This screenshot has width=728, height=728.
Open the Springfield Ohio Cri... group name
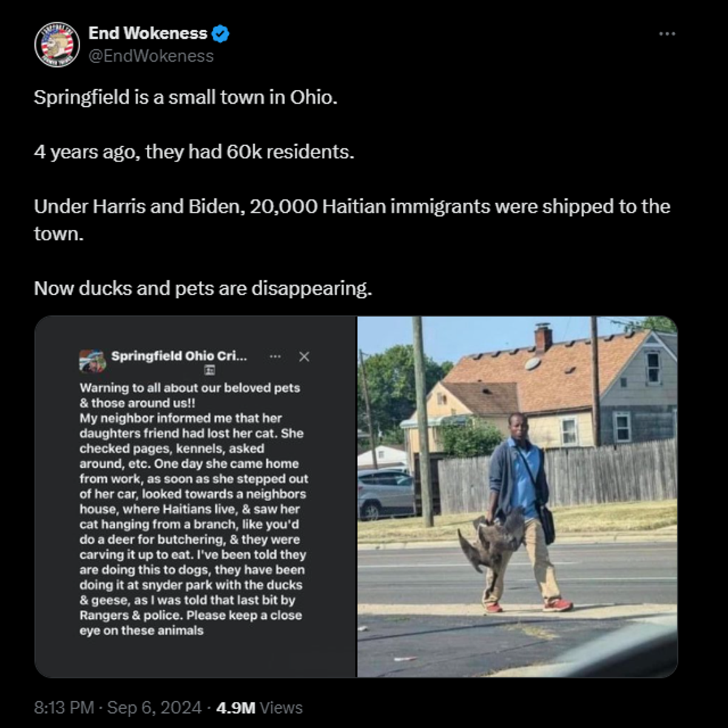(x=179, y=356)
